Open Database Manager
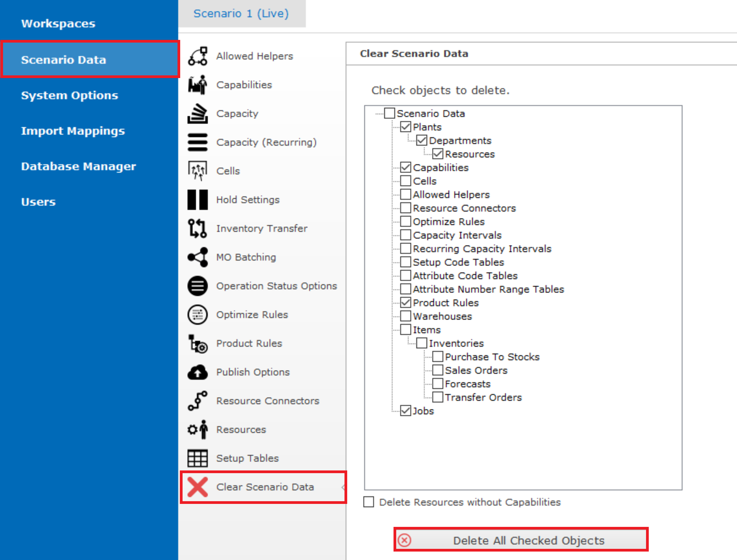The height and width of the screenshot is (560, 737). click(x=78, y=166)
